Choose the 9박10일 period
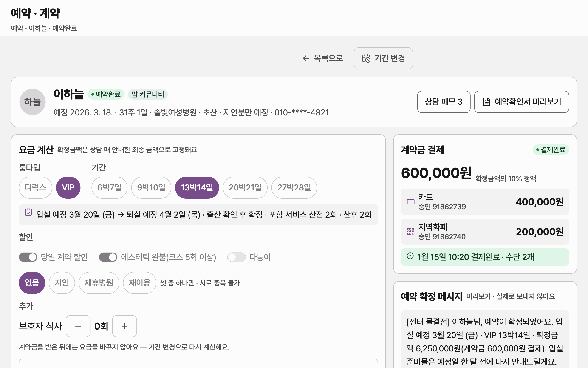 (x=151, y=188)
